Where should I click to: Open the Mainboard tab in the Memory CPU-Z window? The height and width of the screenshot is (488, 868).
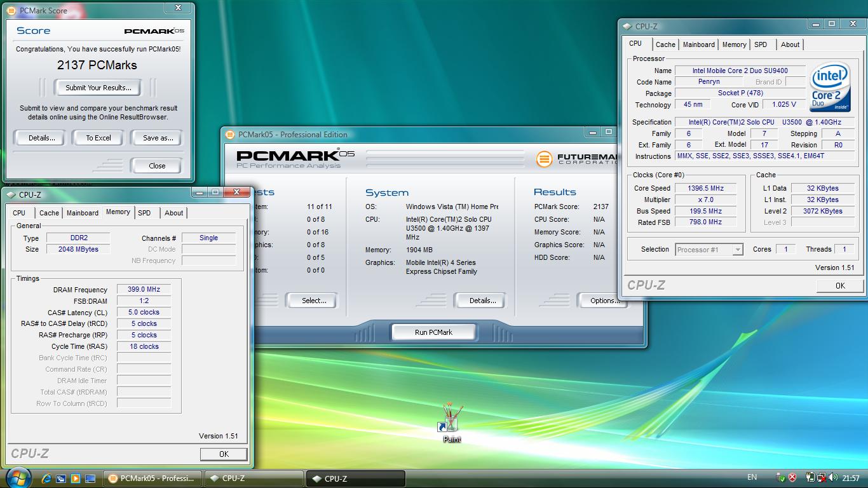click(x=83, y=213)
